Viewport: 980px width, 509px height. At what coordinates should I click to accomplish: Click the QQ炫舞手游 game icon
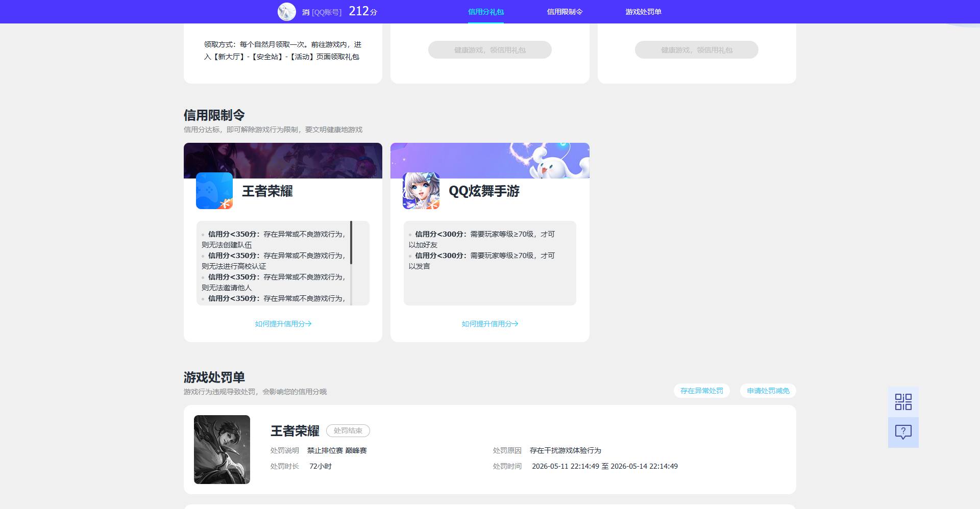pyautogui.click(x=421, y=191)
